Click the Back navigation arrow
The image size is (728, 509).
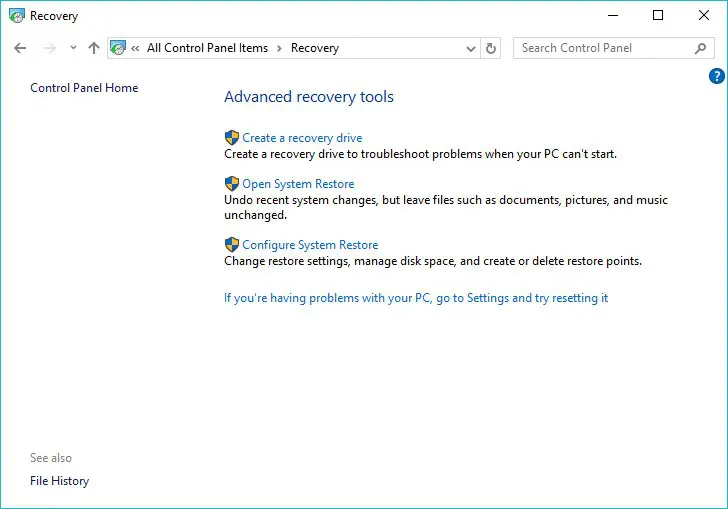(x=20, y=48)
